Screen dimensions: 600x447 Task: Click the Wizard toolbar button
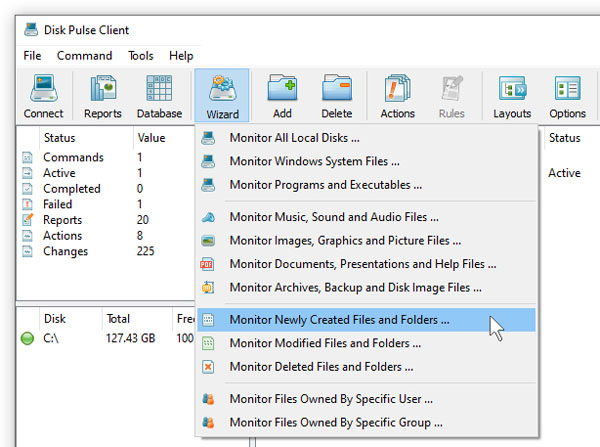(222, 96)
